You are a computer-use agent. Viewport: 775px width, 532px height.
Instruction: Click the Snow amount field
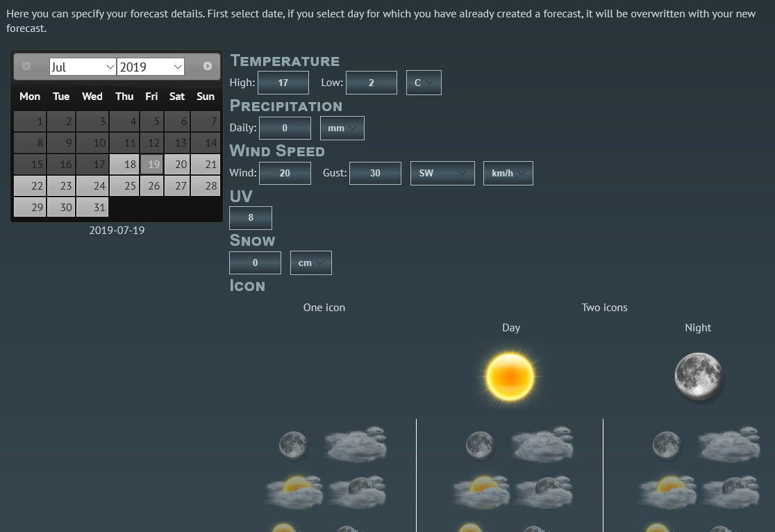click(255, 263)
